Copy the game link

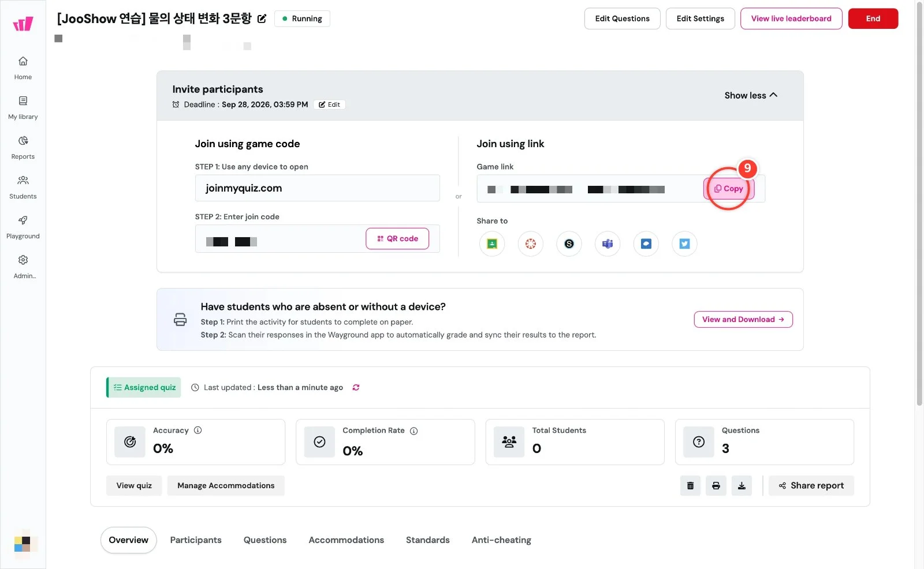[729, 189]
